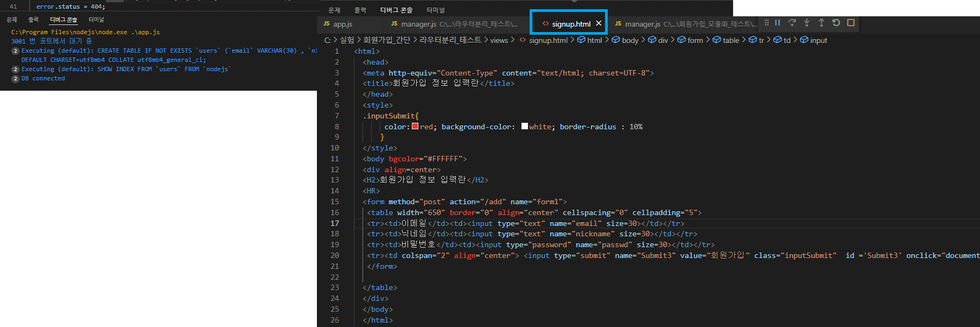Screen dimensions: 980x327
Task: Open the manager.js tab in 라우터분리_테스트
Action: point(454,24)
